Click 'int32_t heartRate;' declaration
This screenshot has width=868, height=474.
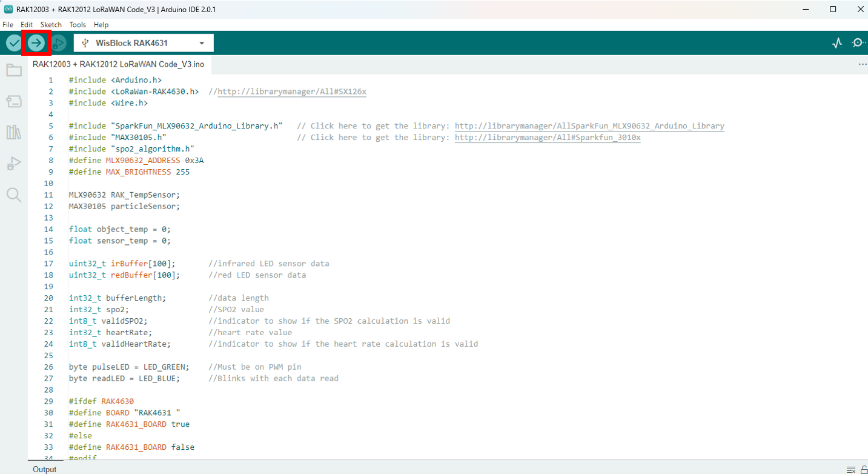[x=110, y=332]
